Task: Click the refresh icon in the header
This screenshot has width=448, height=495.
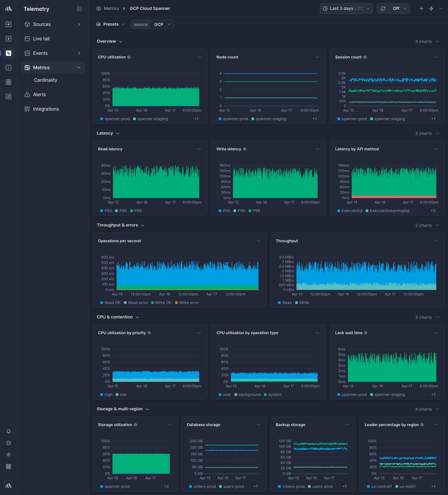Action: click(383, 8)
